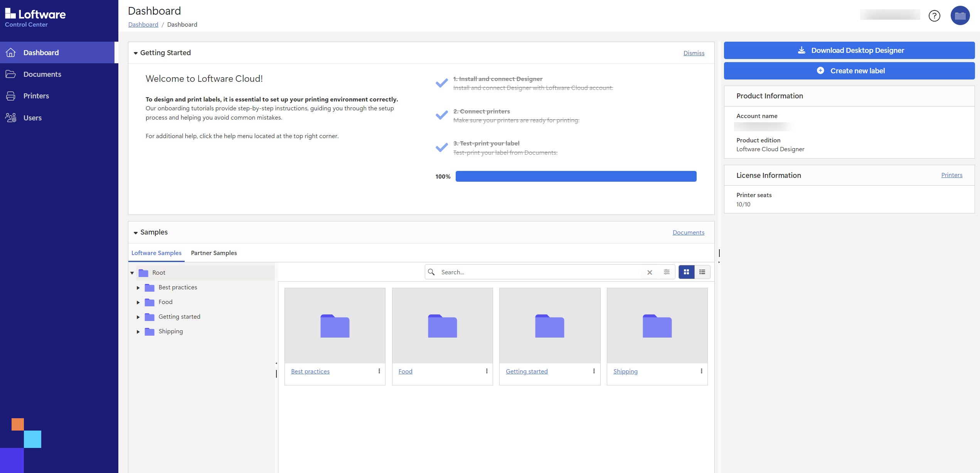The width and height of the screenshot is (980, 473).
Task: Expand the Best practices tree folder
Action: click(138, 288)
